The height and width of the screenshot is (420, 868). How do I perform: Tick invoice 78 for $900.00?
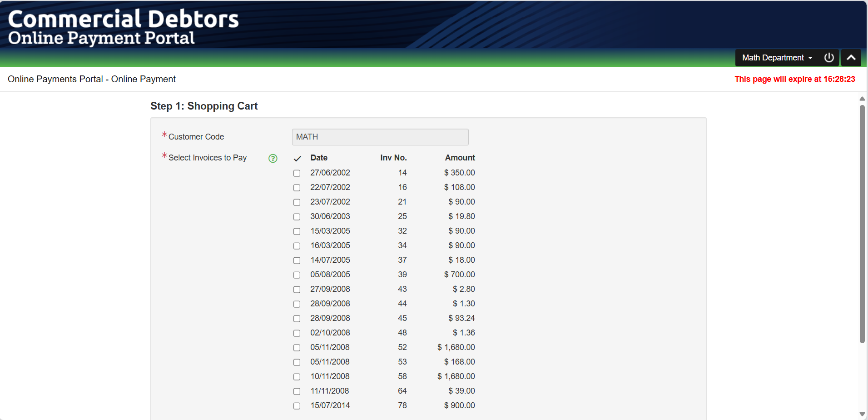(x=297, y=406)
